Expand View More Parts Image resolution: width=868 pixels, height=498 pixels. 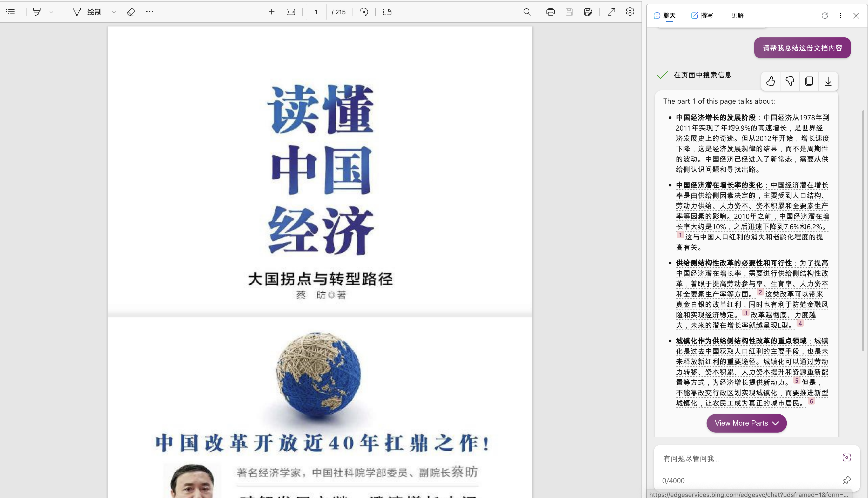coord(746,423)
